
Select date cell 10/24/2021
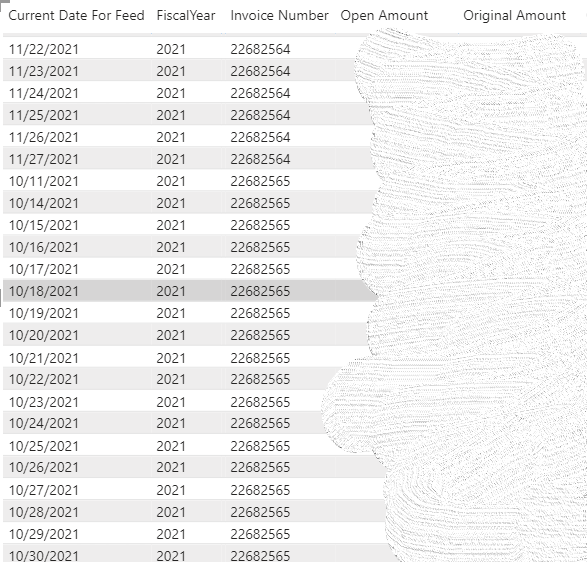click(44, 423)
